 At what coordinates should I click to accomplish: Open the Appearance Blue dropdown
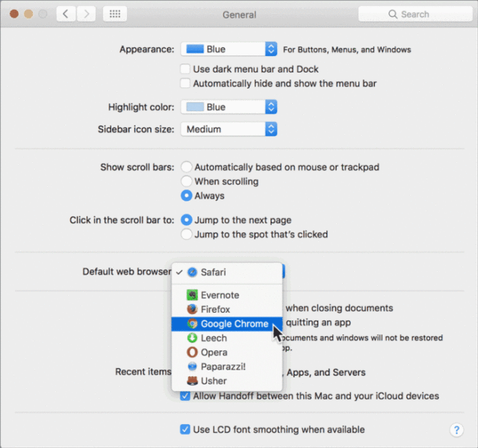[x=229, y=49]
